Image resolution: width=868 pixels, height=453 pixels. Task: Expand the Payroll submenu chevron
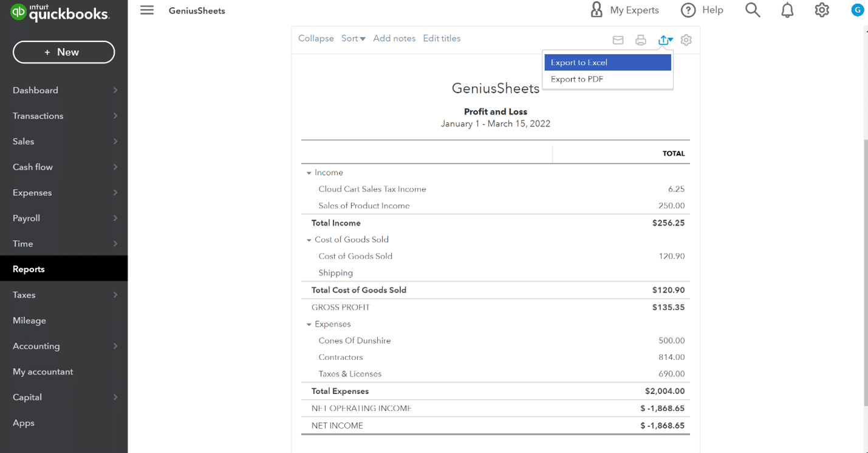115,218
